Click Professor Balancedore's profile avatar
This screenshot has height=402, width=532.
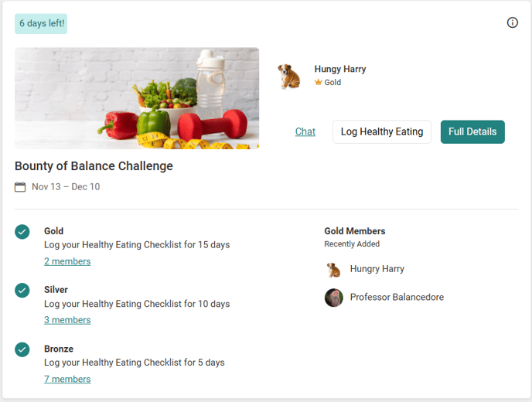333,298
